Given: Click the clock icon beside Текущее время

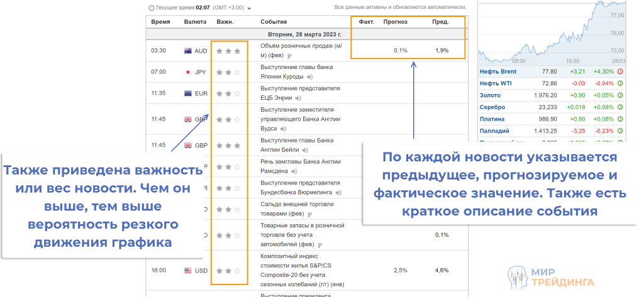Looking at the screenshot, I should (x=151, y=8).
